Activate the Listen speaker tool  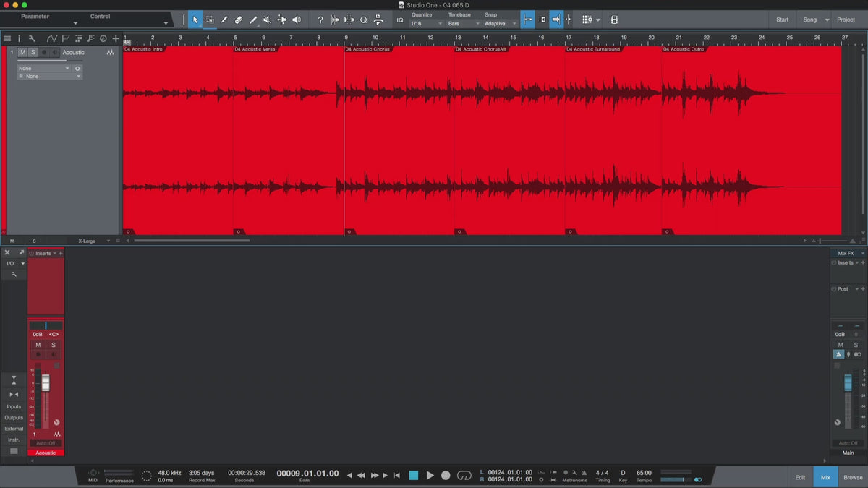[296, 20]
